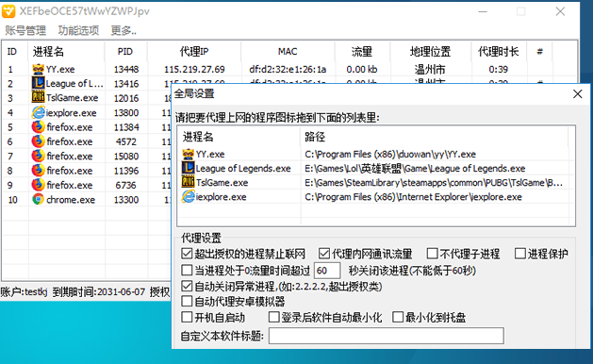Select the YY.exe icon in the main process list

tap(39, 69)
